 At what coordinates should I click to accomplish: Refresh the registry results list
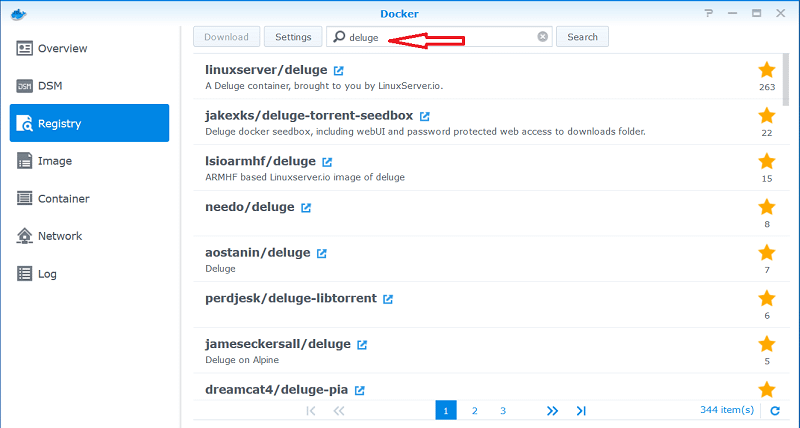775,411
